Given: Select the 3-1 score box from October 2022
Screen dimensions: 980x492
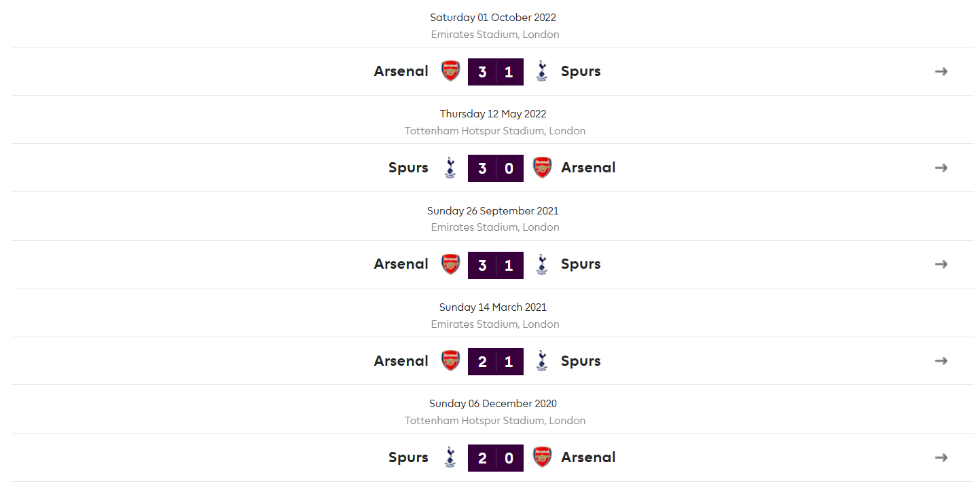Looking at the screenshot, I should pyautogui.click(x=496, y=72).
